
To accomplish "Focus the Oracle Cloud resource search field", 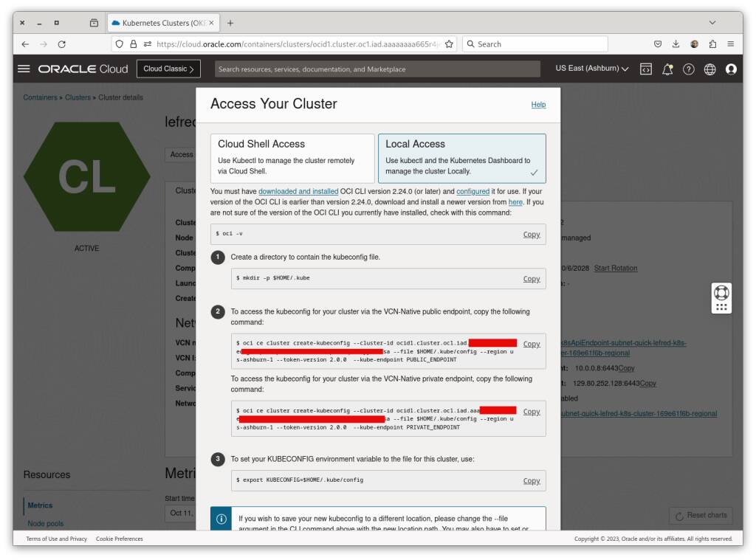I will pos(377,69).
